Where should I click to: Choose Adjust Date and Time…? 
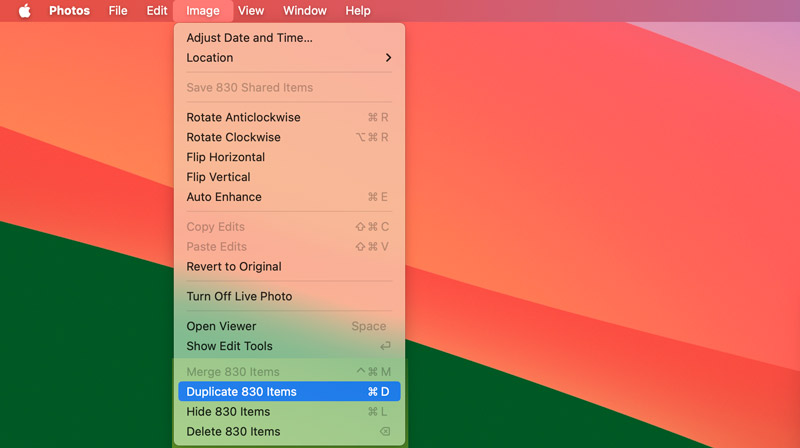click(289, 38)
